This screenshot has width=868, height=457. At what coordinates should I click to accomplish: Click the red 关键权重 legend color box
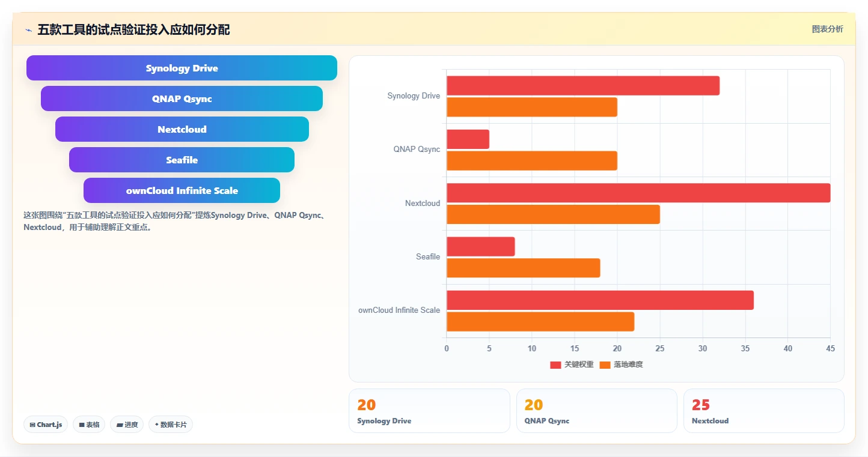555,365
